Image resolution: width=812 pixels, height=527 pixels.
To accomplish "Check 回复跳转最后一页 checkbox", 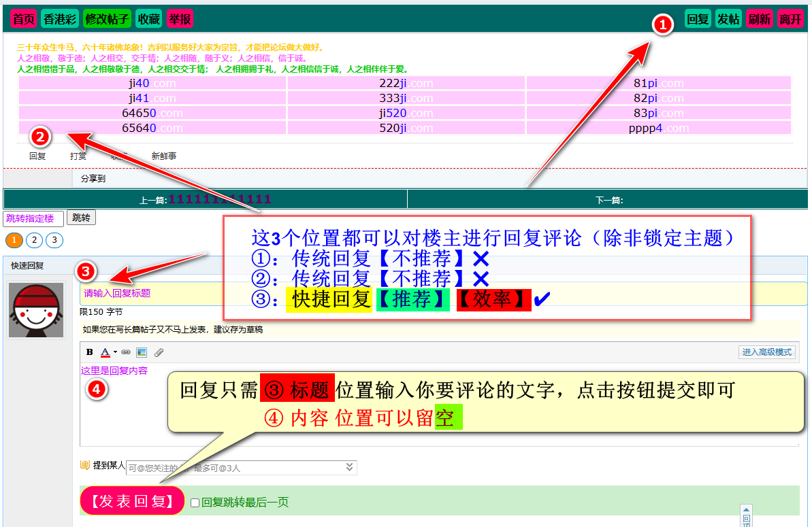I will tap(195, 503).
